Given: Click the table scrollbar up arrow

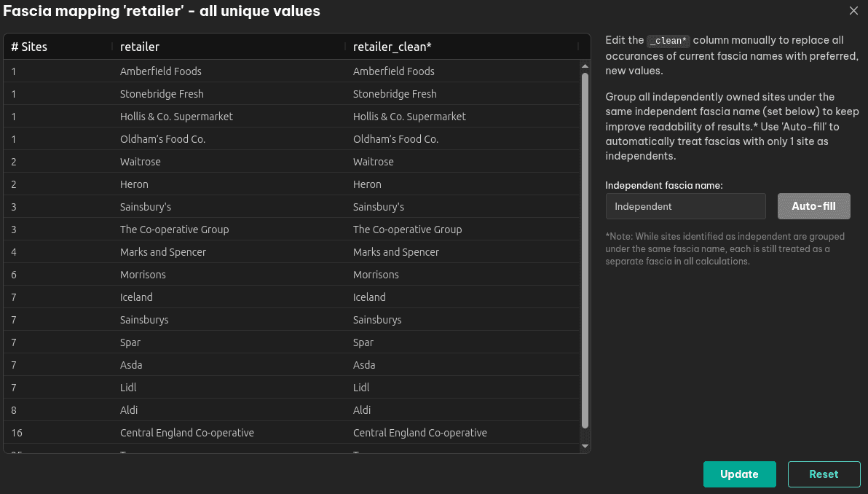Looking at the screenshot, I should [x=585, y=66].
